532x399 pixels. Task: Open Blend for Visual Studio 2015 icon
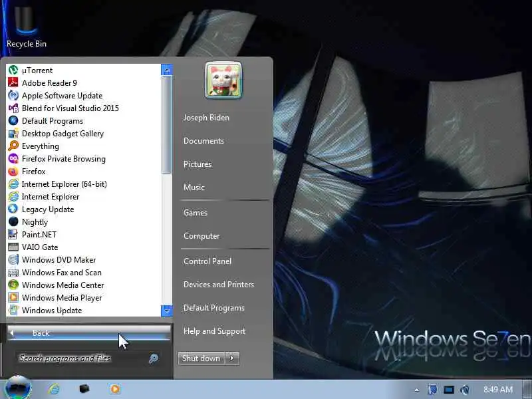pos(13,108)
